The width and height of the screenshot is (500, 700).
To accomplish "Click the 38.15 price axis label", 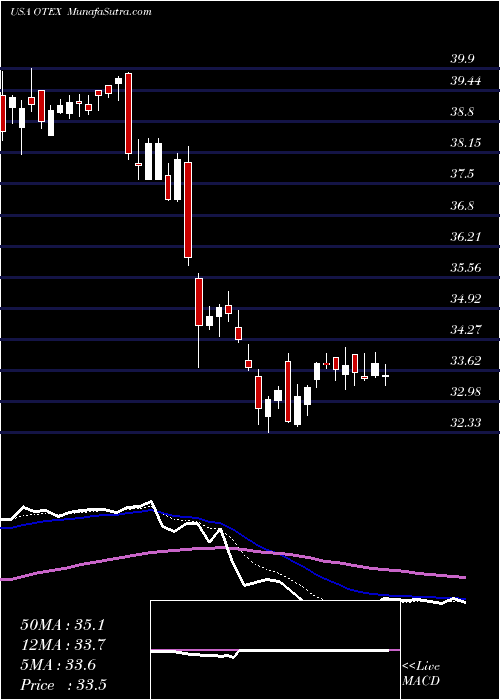I will (467, 143).
